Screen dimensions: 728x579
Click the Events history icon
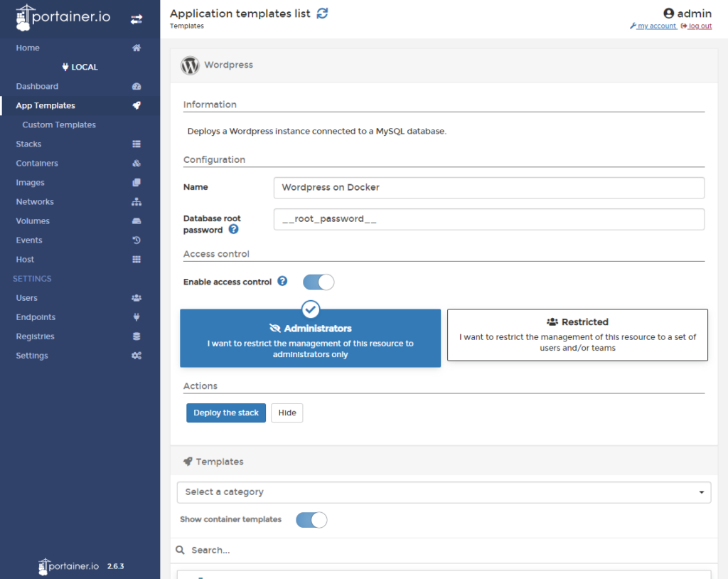pyautogui.click(x=136, y=240)
